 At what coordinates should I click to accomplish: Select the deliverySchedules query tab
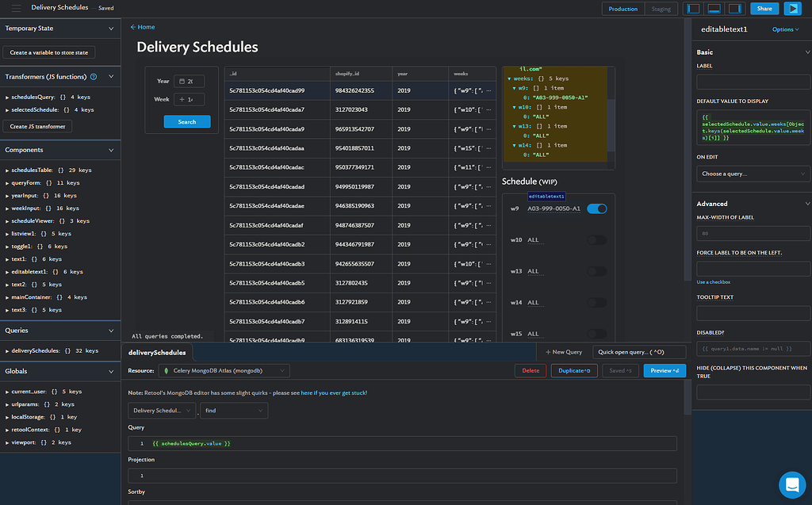point(157,352)
